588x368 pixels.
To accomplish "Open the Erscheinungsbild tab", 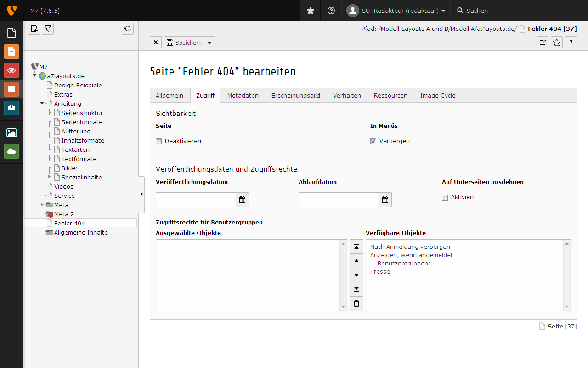I will tap(296, 95).
